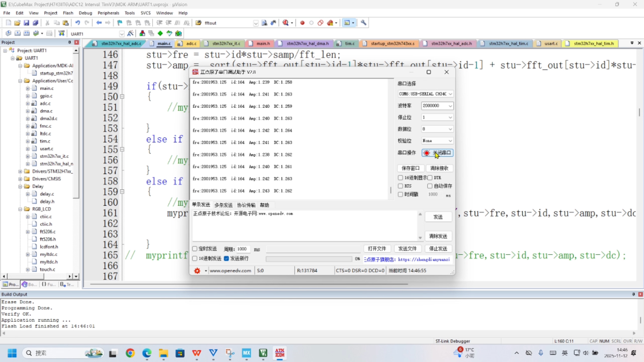
Task: Click the Download to flash LOAD icon
Action: [x=61, y=33]
